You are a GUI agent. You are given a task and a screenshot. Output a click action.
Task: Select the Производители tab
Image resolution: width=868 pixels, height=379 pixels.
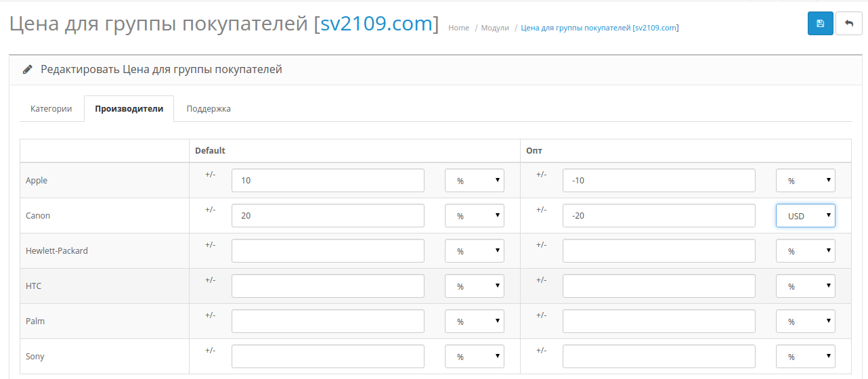tap(129, 108)
